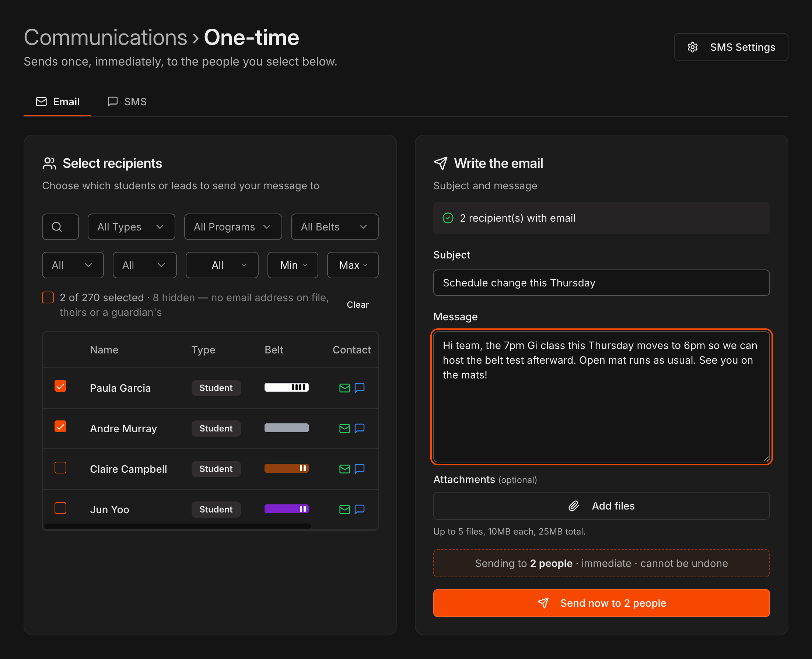Uncheck Paula Garcia's checkbox
Viewport: 812px width, 659px height.
pos(60,386)
